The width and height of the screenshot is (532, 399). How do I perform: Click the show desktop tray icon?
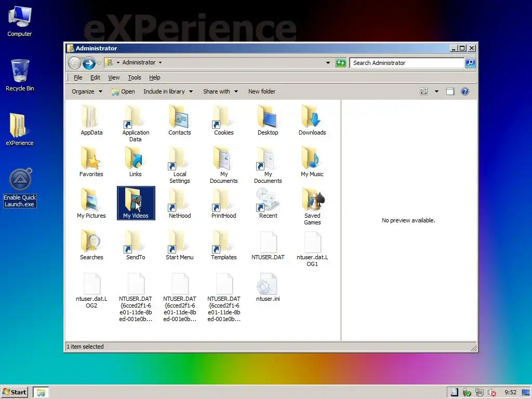526,393
